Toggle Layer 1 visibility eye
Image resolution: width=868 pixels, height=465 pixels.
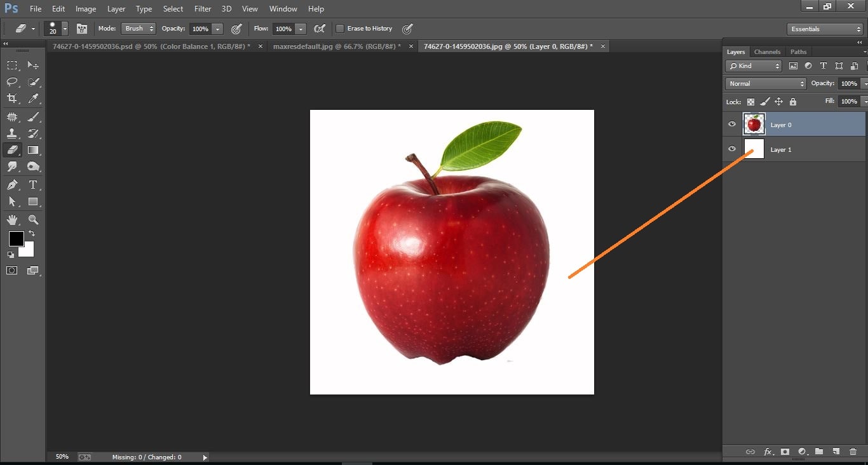[x=732, y=149]
